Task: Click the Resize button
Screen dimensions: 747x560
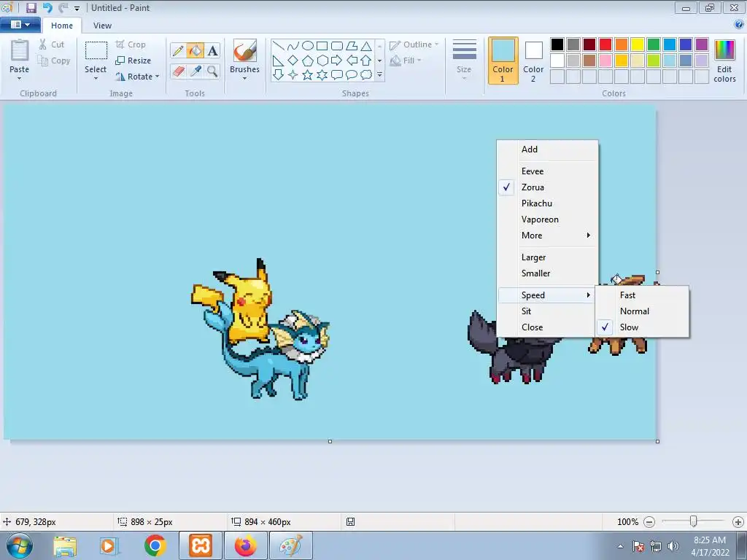Action: click(x=133, y=61)
